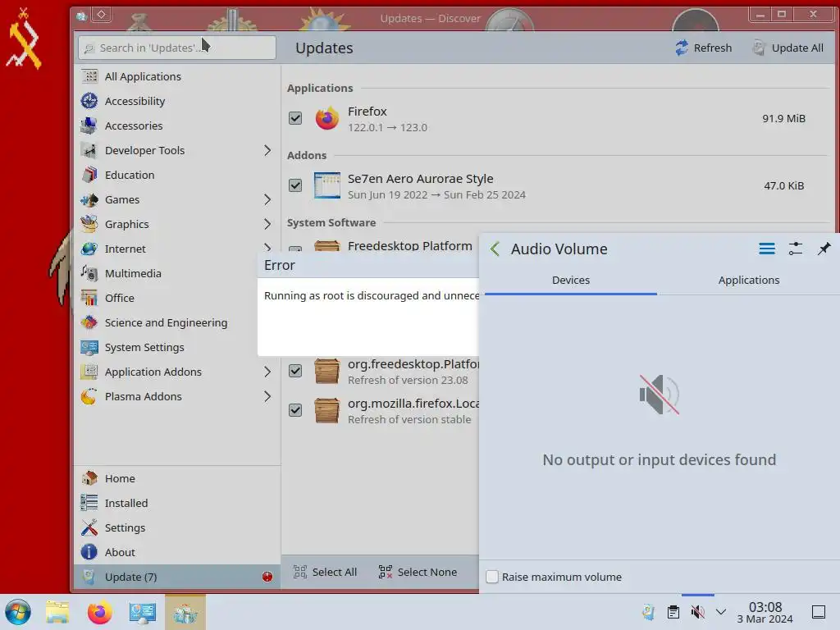Open Audio Volume configure sliders icon
The height and width of the screenshot is (630, 840).
click(x=796, y=249)
